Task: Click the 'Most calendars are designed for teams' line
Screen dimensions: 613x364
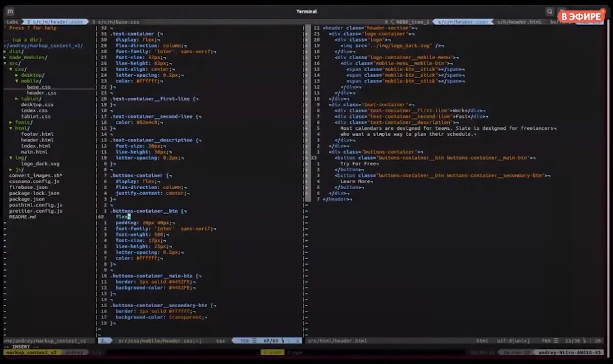Action: tap(448, 128)
